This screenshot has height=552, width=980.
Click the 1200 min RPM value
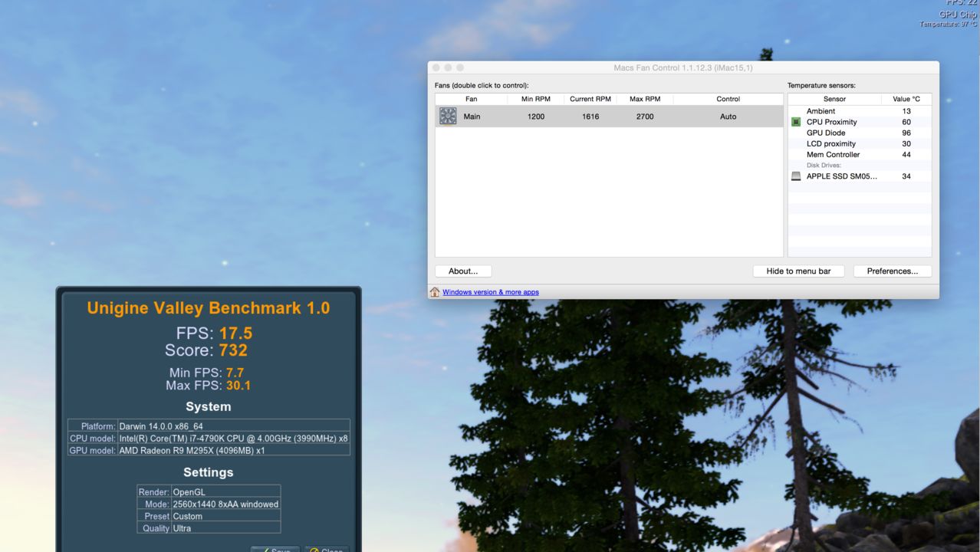click(536, 117)
